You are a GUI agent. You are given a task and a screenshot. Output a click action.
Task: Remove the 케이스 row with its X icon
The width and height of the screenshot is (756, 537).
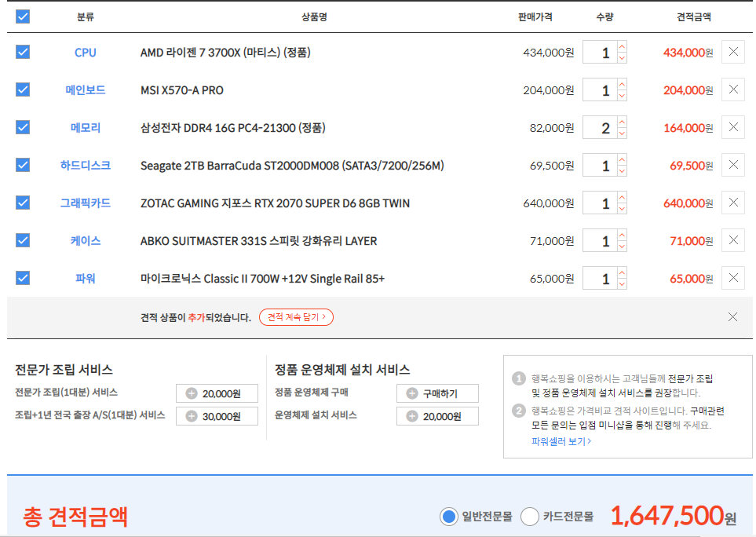click(x=733, y=240)
